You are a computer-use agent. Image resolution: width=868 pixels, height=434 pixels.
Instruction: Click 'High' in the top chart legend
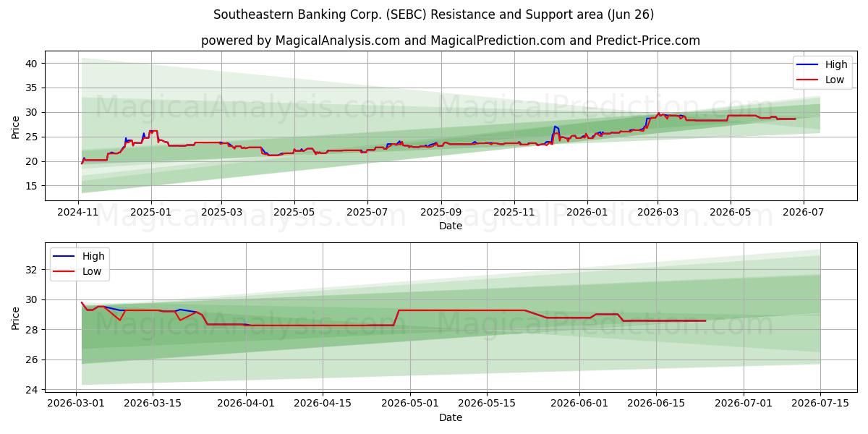(836, 64)
